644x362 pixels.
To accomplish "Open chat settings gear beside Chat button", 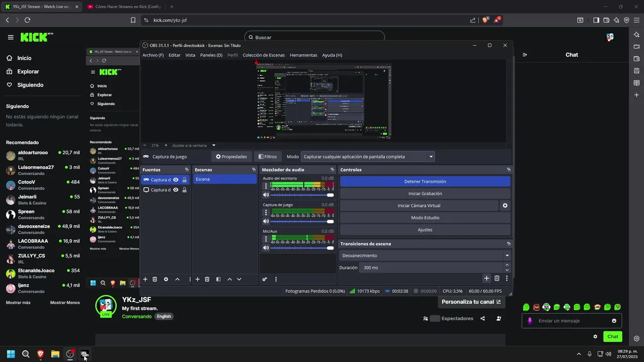I will 595,337.
